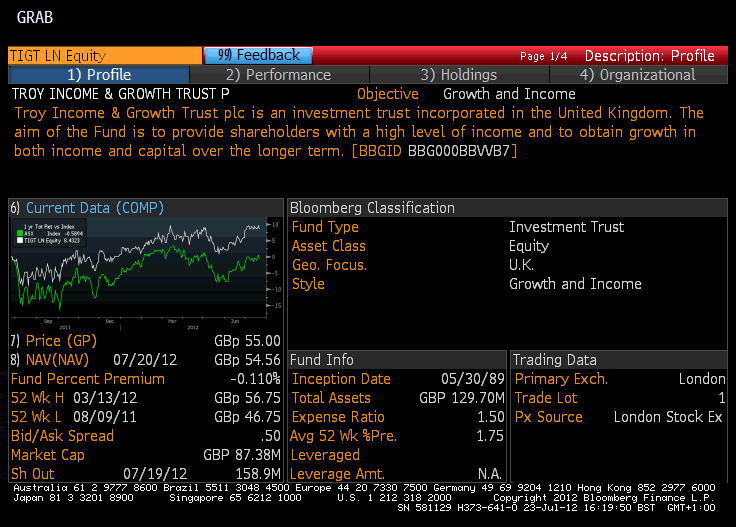This screenshot has width=736, height=527.
Task: Open the Price (GP) link
Action: coord(61,341)
